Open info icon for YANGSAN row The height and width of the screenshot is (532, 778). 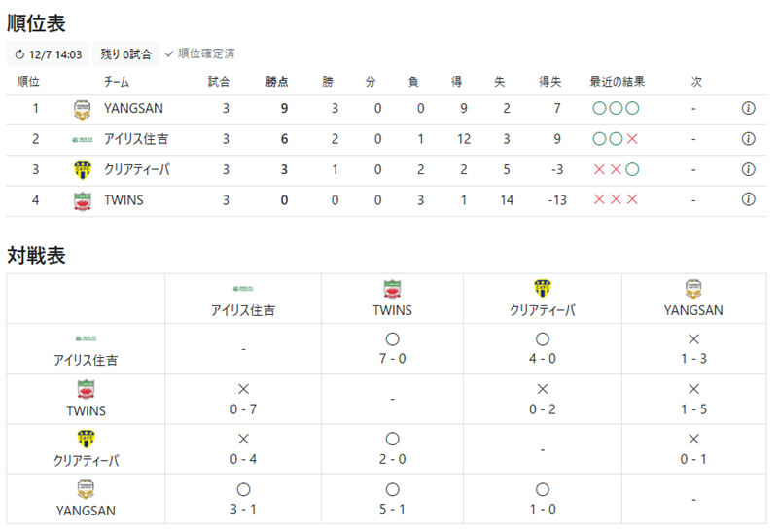pos(748,108)
